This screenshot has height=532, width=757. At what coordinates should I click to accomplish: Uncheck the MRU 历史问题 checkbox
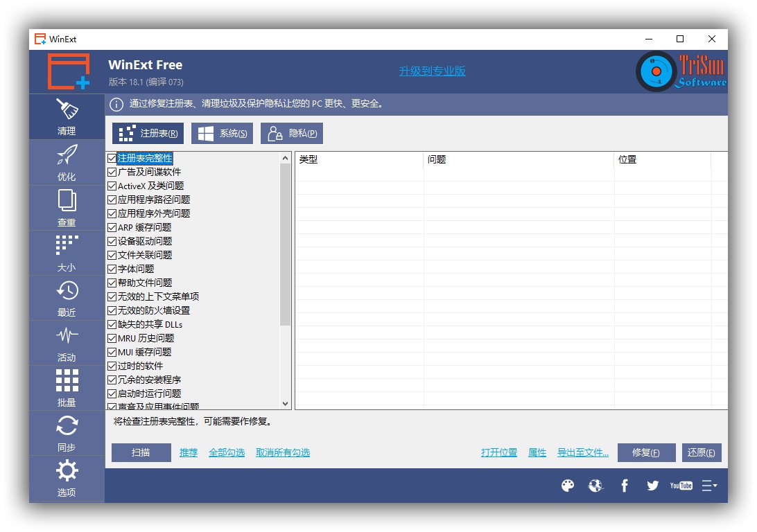click(112, 339)
